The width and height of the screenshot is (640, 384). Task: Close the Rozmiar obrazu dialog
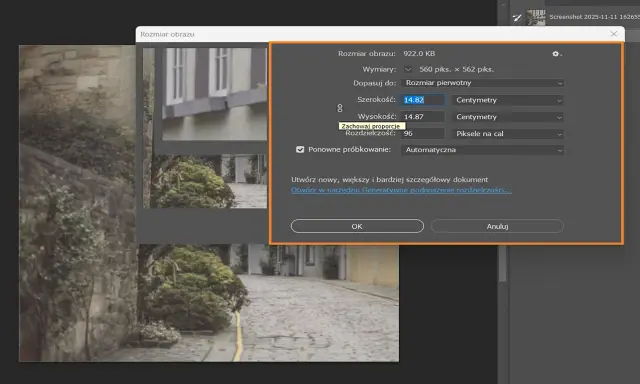click(613, 34)
